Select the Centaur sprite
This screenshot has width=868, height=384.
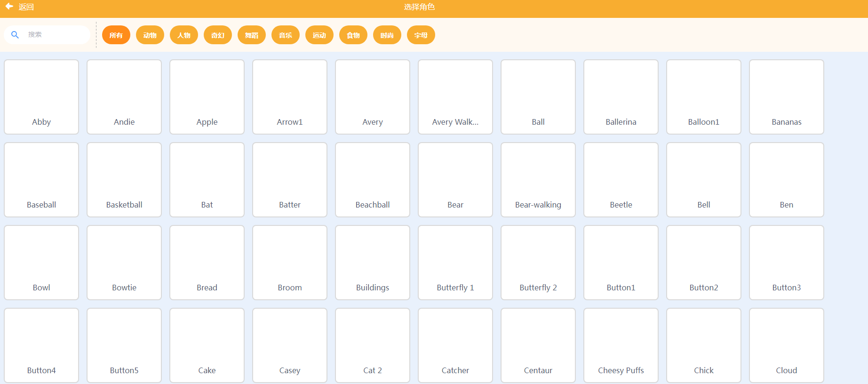[538, 345]
